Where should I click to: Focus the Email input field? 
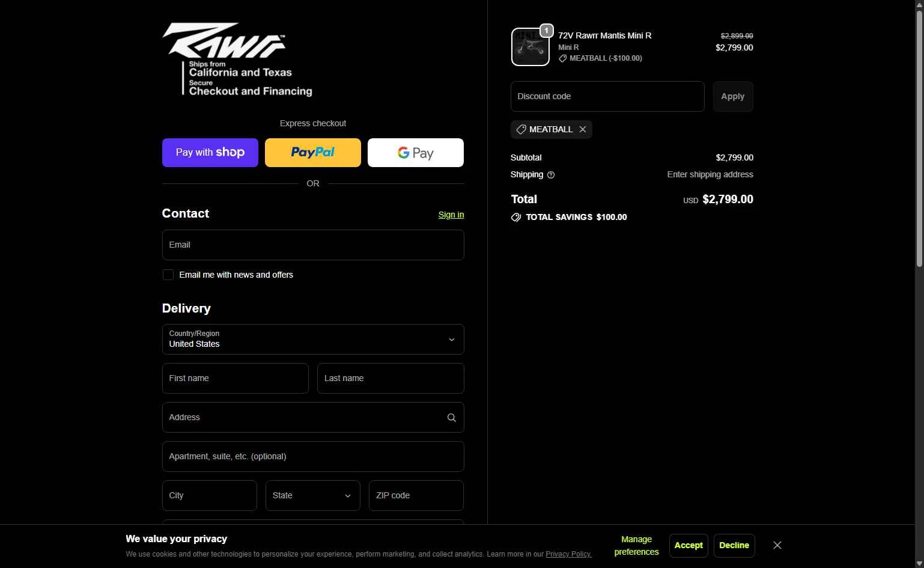click(x=313, y=245)
